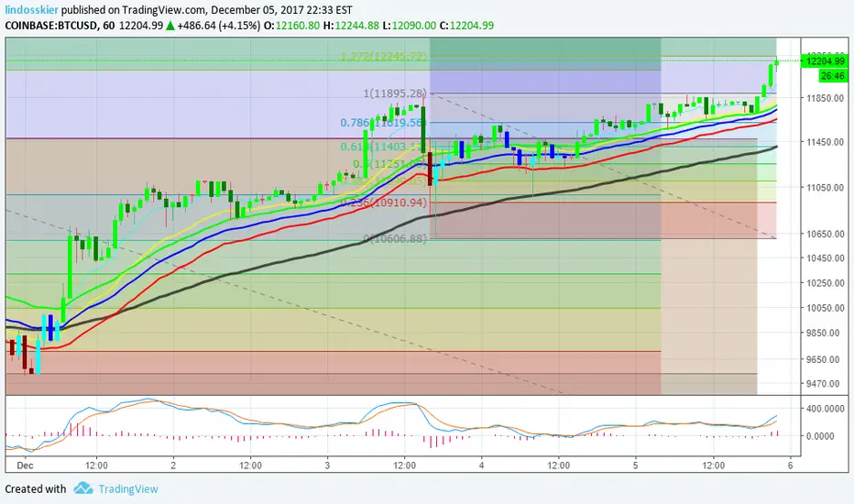Click the 11450.00 price axis label
This screenshot has height=504, width=854.
825,142
